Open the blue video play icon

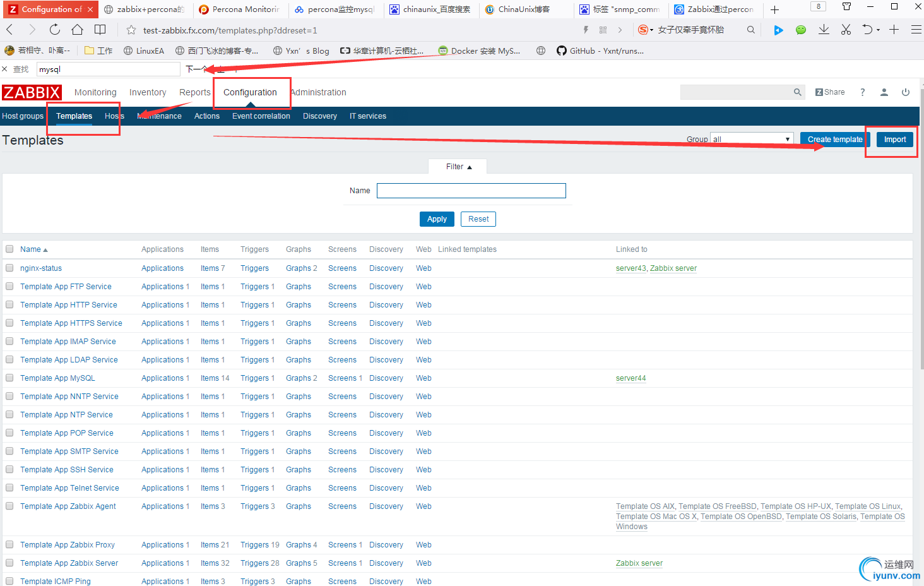[x=778, y=30]
